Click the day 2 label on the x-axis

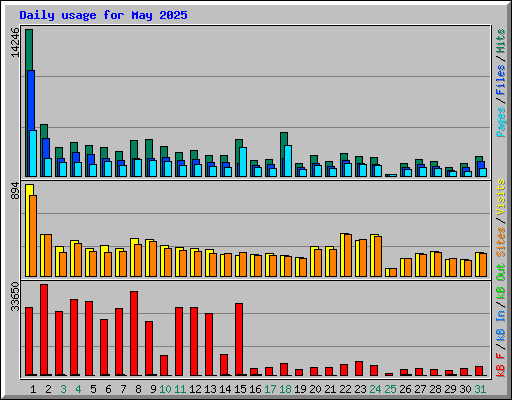pyautogui.click(x=48, y=389)
